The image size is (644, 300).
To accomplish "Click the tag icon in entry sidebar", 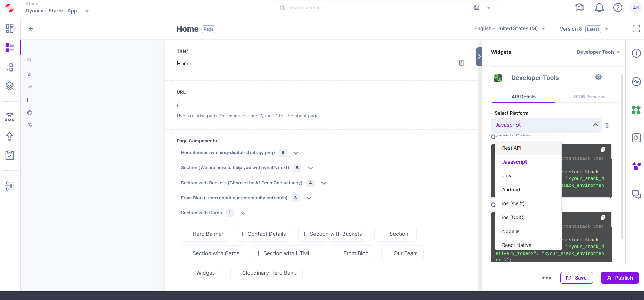I will click(x=30, y=125).
